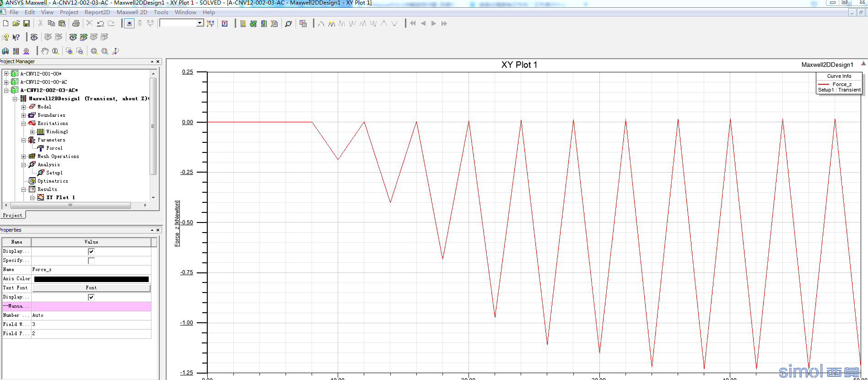Collapse the Results tree node
868x380 pixels.
[x=23, y=190]
